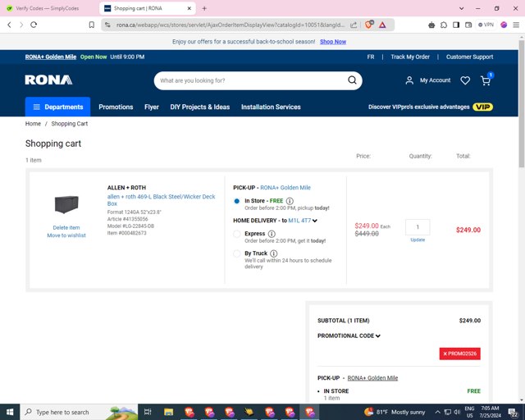The height and width of the screenshot is (420, 525).
Task: Click the browser forward arrow
Action: [21, 25]
